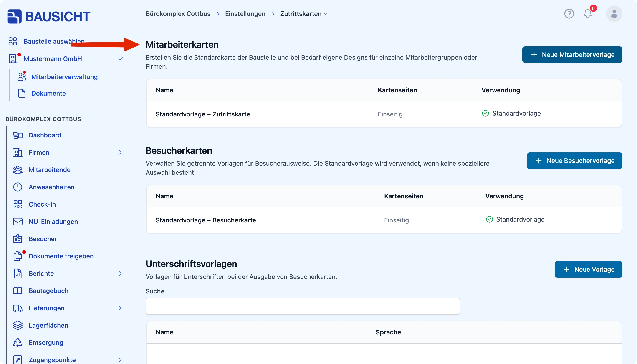Click the Besucher badge icon
Image resolution: width=637 pixels, height=364 pixels.
pyautogui.click(x=18, y=239)
